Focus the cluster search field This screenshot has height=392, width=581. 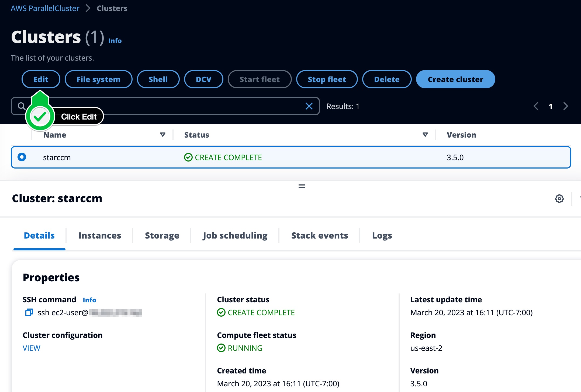[165, 106]
